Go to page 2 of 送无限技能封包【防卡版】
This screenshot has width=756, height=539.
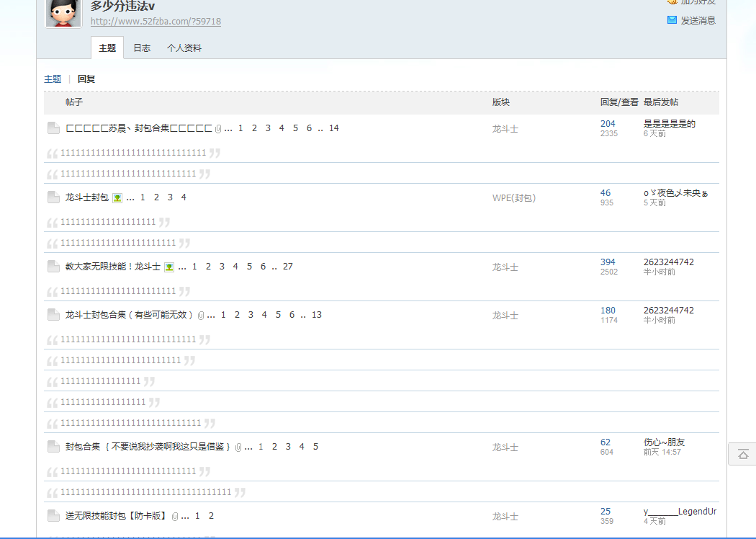point(211,516)
